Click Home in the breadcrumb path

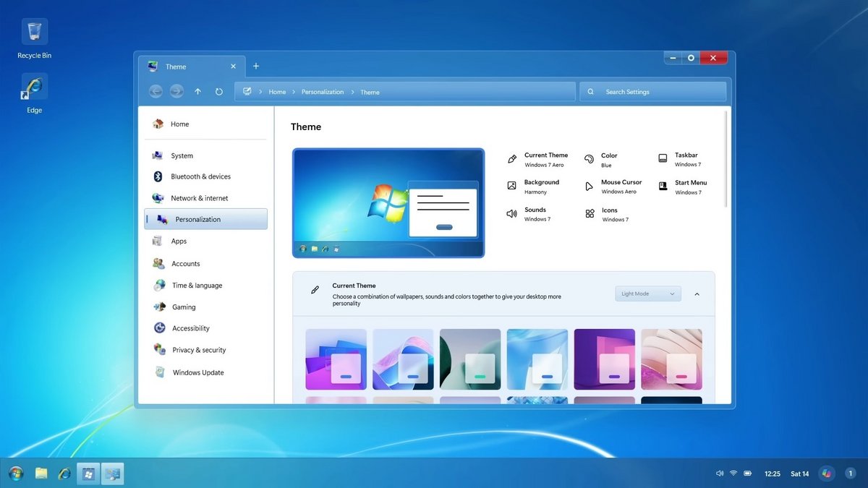pyautogui.click(x=277, y=92)
